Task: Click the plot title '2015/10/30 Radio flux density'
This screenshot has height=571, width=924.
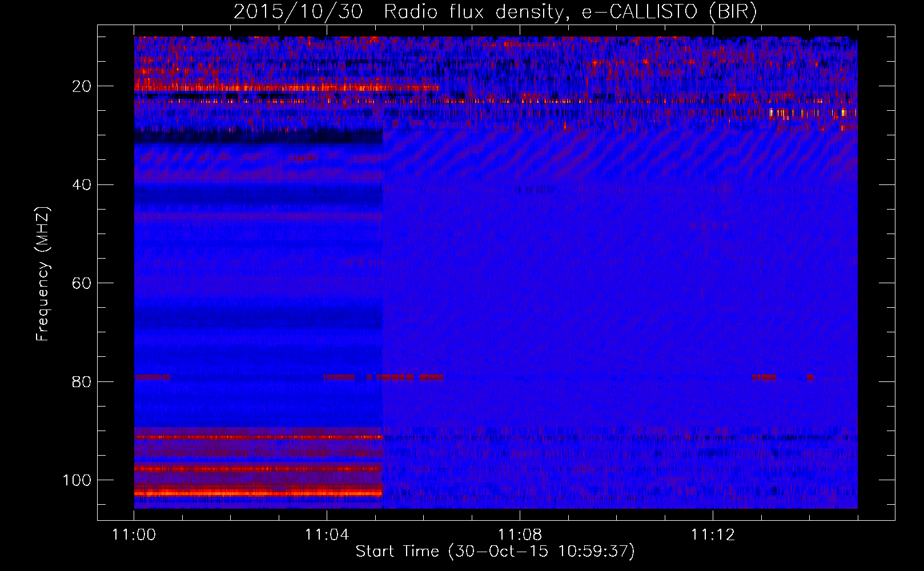Action: (x=398, y=12)
